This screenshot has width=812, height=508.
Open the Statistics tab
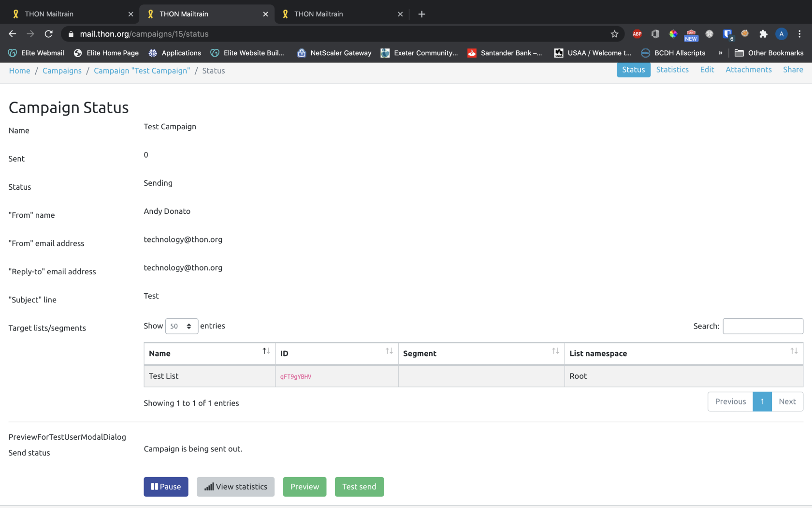click(x=672, y=70)
